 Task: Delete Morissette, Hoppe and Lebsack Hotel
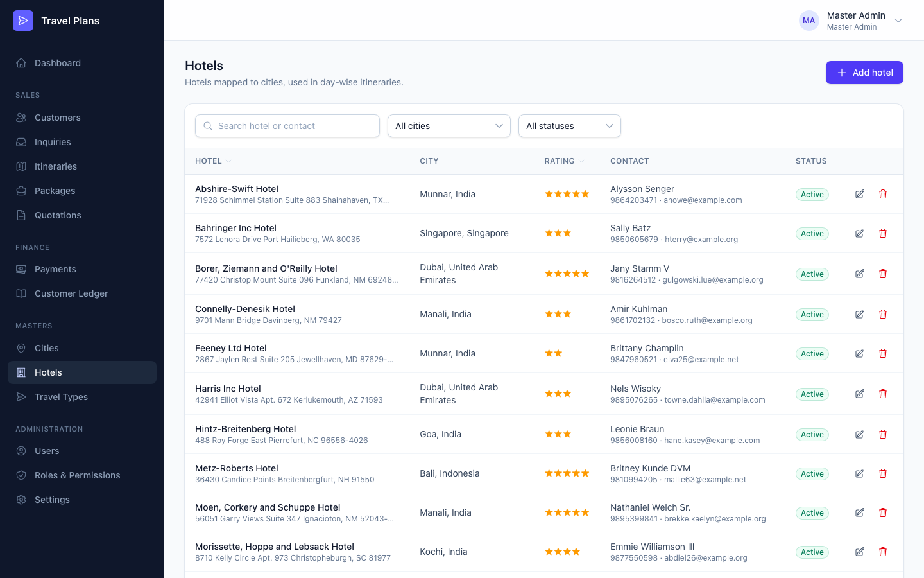[883, 552]
